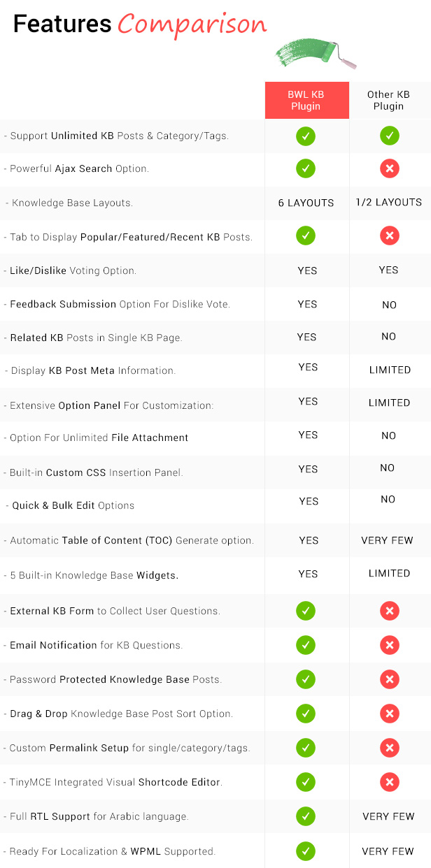Select the BWL KB Plugin column header
This screenshot has width=431, height=868.
[306, 101]
